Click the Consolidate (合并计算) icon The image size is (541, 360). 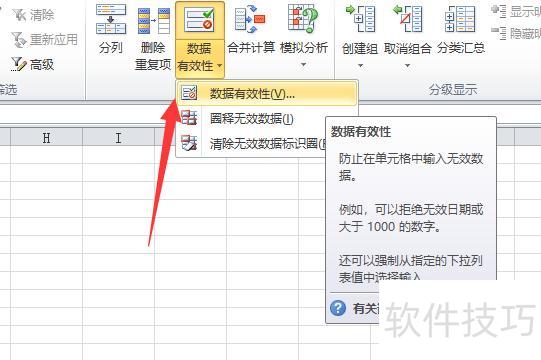coord(250,19)
